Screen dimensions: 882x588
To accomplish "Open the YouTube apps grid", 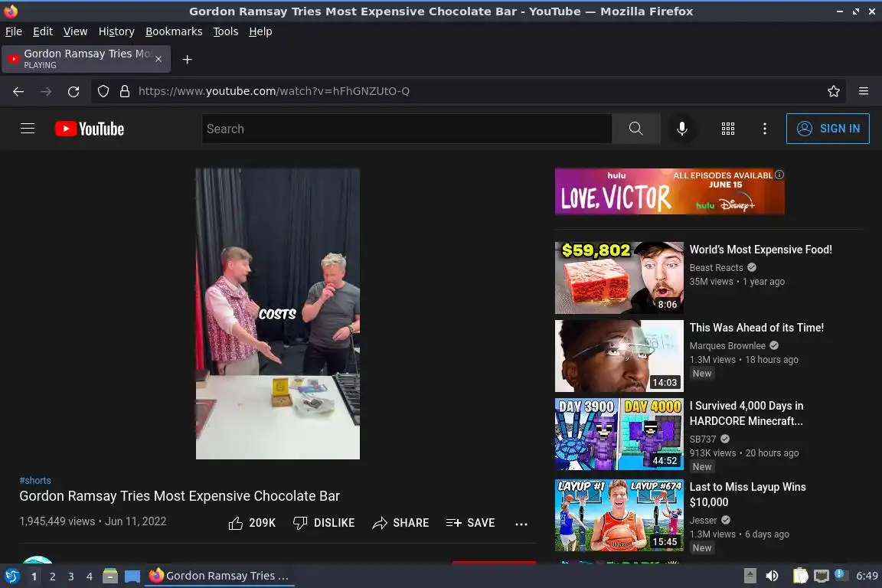I will (728, 129).
